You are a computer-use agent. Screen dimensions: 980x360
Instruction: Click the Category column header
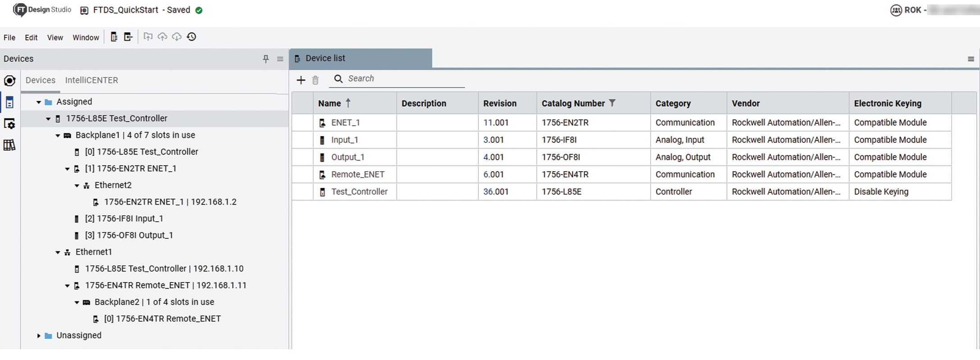[x=688, y=103]
